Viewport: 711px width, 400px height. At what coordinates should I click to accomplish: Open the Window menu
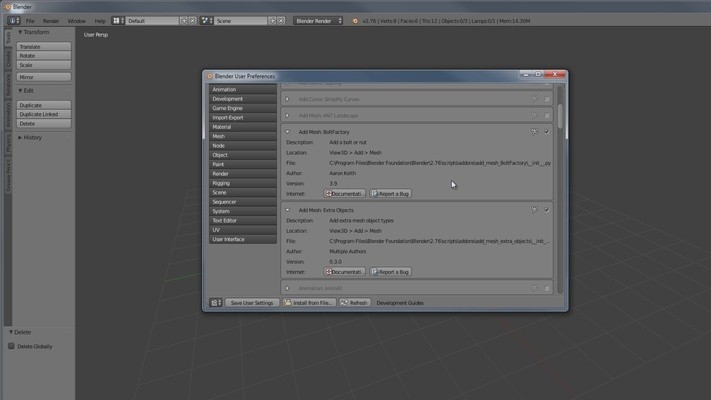point(77,21)
